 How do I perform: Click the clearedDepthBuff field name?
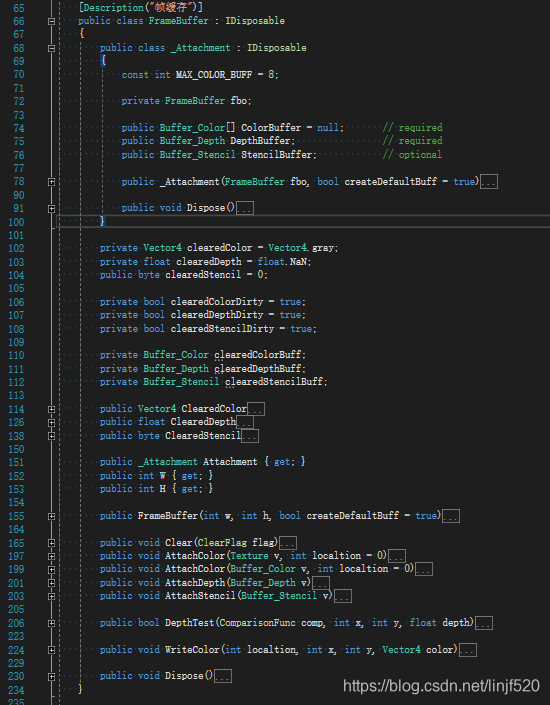click(x=258, y=369)
